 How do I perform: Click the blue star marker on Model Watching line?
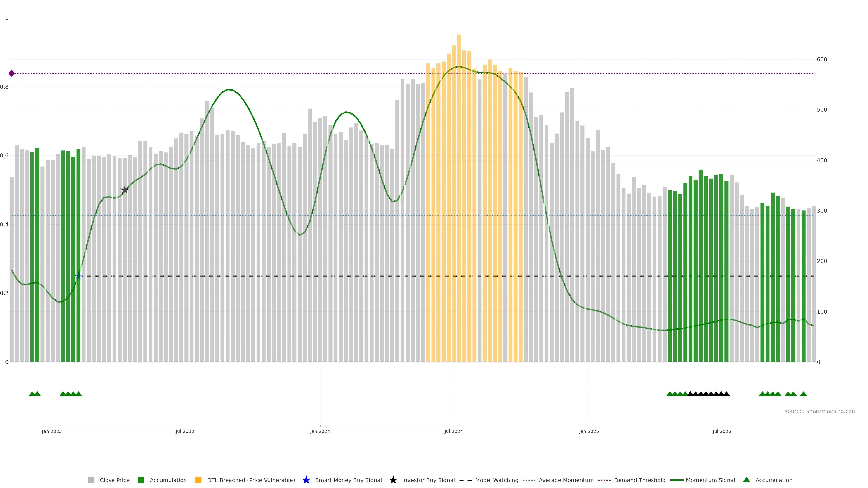(78, 276)
